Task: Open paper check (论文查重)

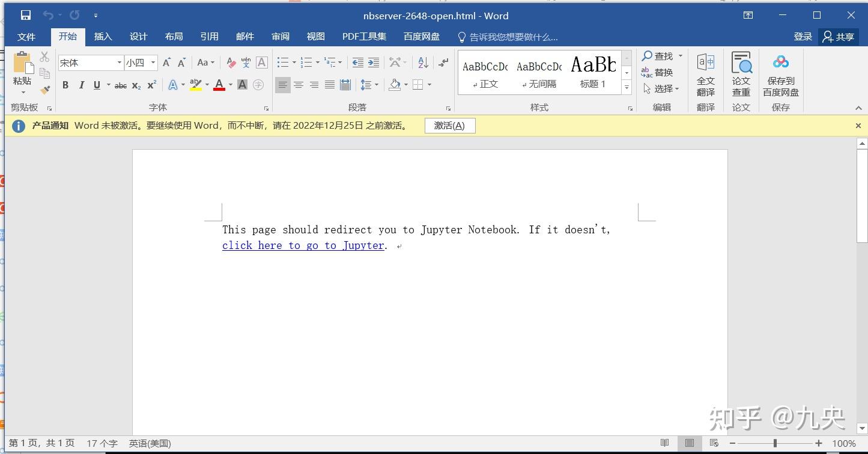Action: [x=741, y=75]
